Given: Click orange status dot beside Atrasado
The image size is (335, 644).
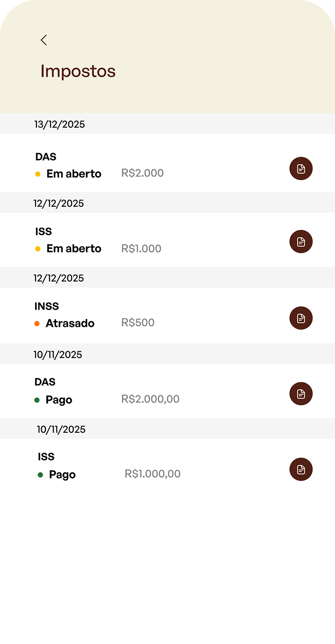Looking at the screenshot, I should 37,323.
